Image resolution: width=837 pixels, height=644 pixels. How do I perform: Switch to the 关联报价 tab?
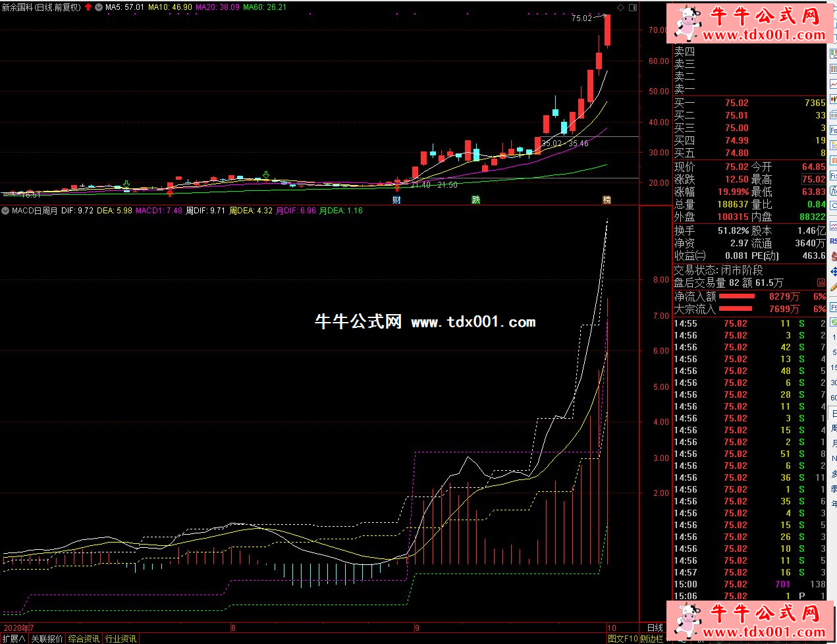click(x=47, y=639)
